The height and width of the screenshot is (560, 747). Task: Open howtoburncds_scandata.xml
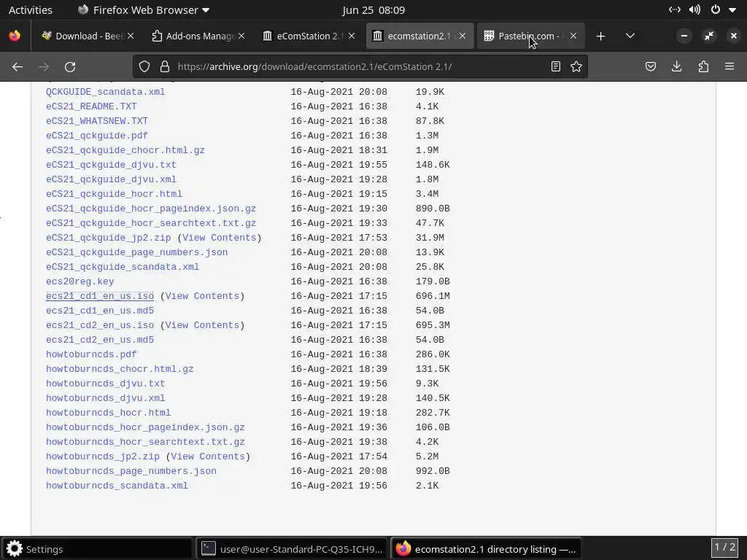(117, 486)
